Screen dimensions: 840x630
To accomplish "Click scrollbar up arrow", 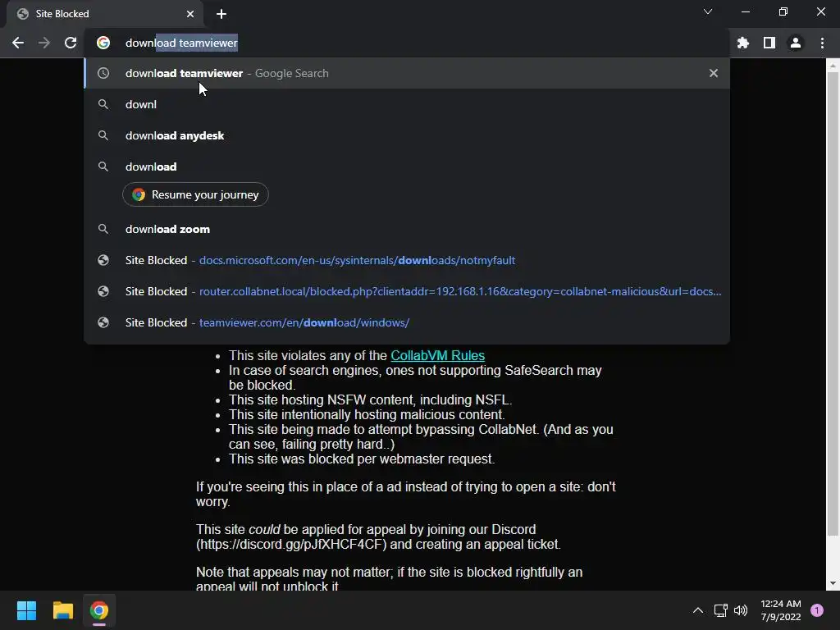I will point(833,66).
